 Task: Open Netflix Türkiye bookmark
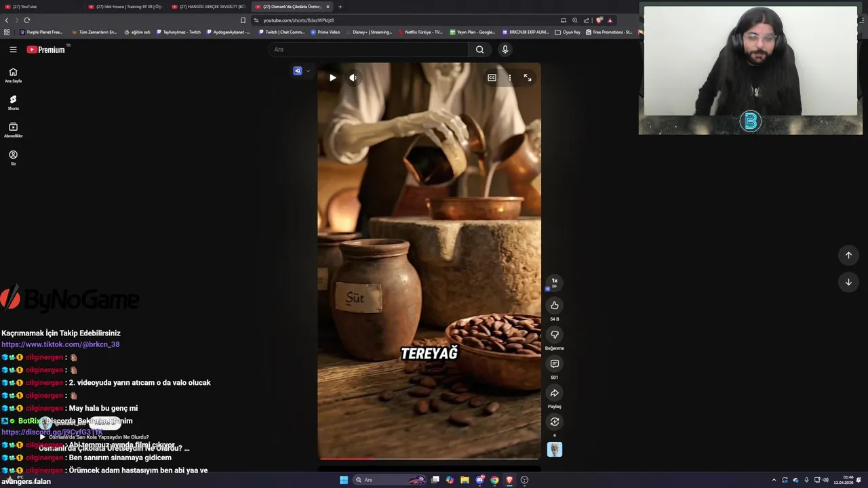pyautogui.click(x=420, y=32)
